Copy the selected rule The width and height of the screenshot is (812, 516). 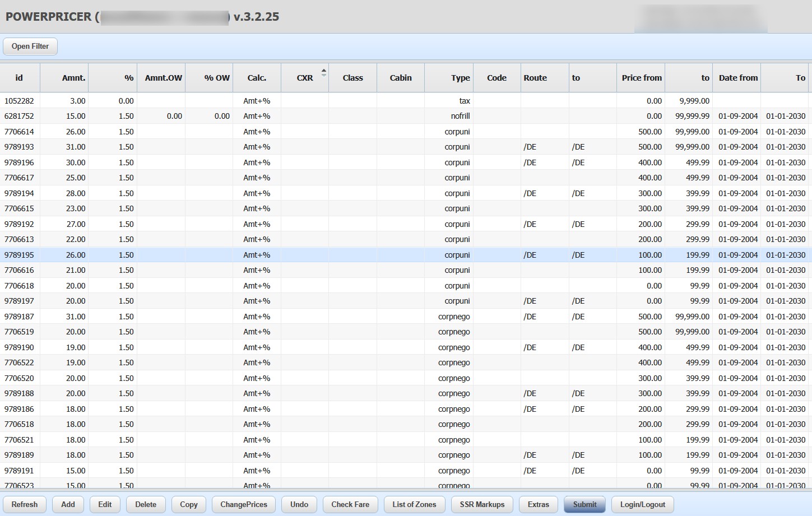click(x=189, y=504)
